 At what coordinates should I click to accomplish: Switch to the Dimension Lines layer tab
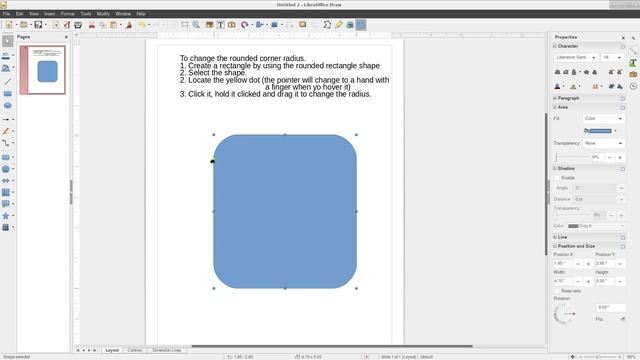[x=167, y=350]
